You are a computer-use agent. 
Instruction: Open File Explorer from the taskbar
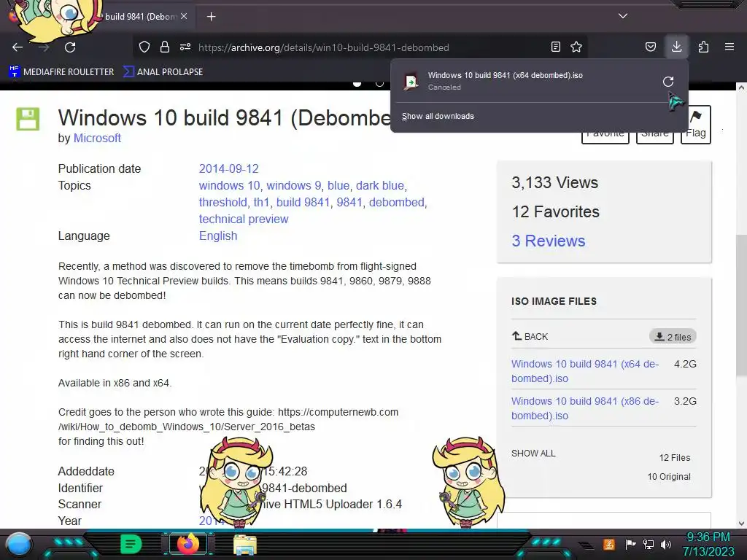tap(245, 544)
